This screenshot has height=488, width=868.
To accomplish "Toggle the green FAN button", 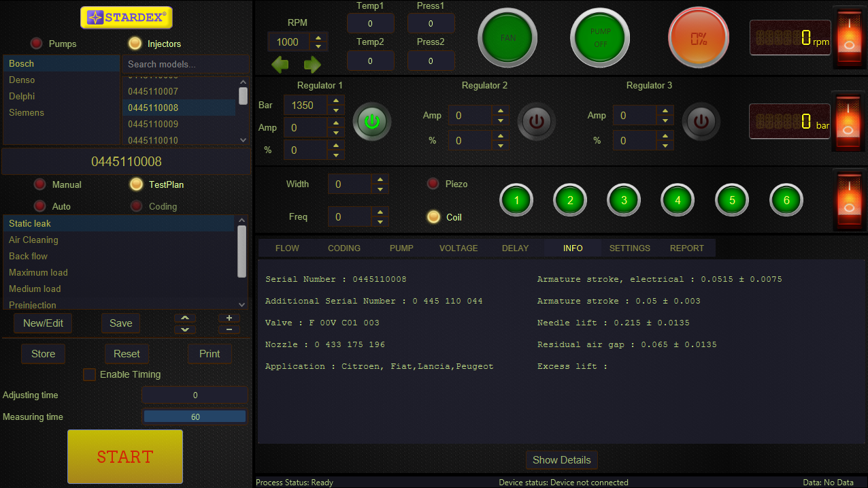I will pos(508,38).
